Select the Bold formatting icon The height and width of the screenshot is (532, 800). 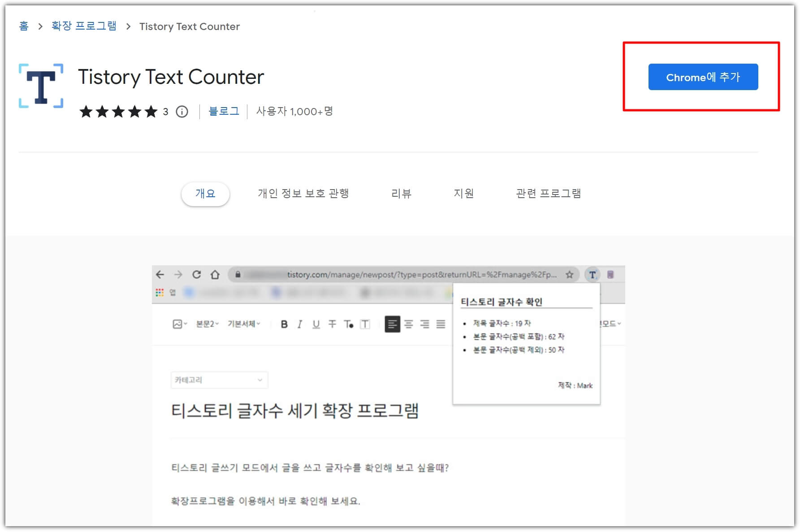click(285, 324)
